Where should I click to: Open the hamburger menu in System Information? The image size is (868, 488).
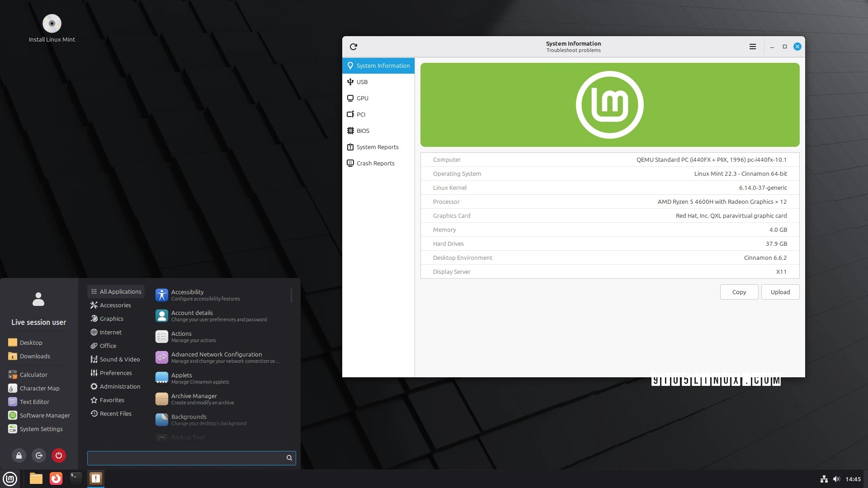click(753, 47)
